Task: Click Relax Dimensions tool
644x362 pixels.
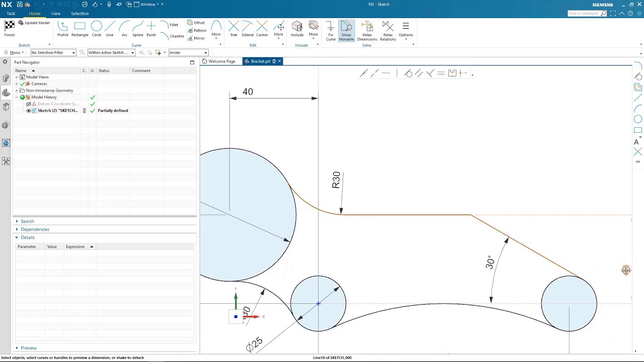Action: (x=367, y=31)
